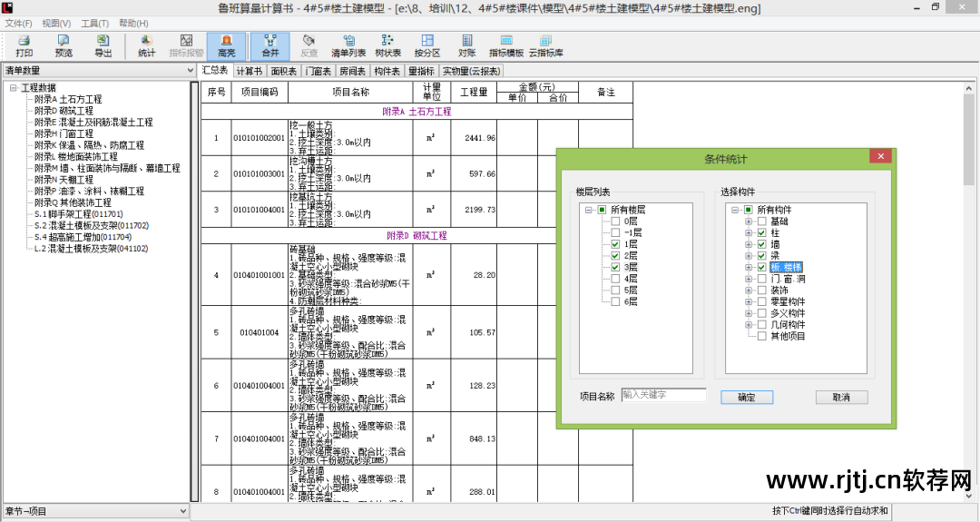The height and width of the screenshot is (522, 980).
Task: Click the 统计 (Statistics) toolbar icon
Action: (x=146, y=45)
